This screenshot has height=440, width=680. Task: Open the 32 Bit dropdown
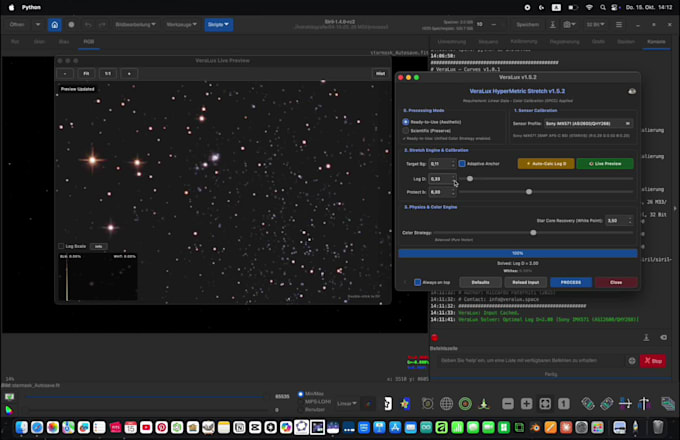tap(595, 25)
